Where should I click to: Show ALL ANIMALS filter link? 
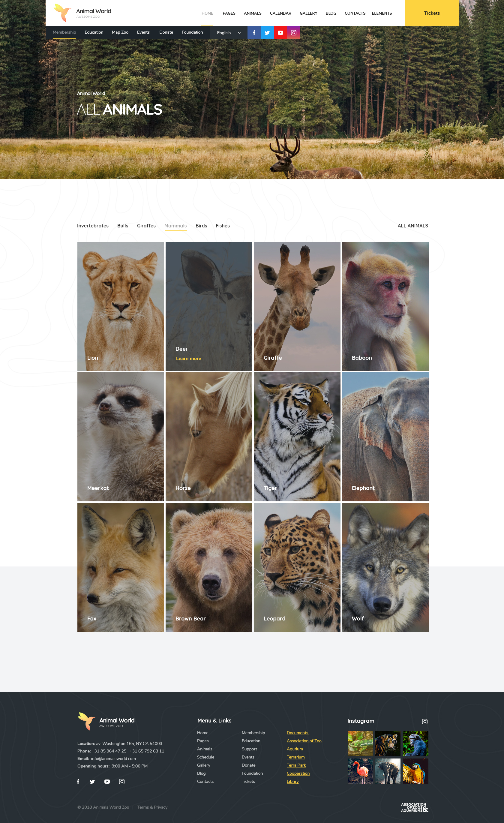(412, 226)
